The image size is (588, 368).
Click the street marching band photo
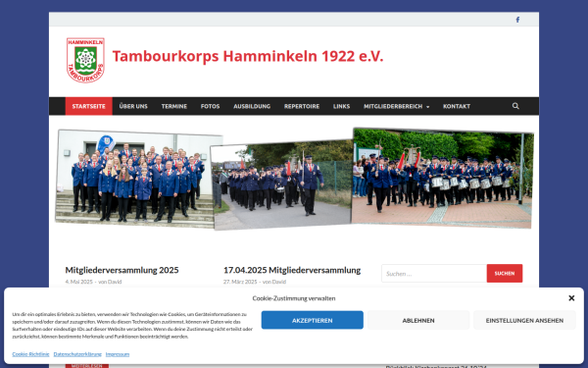[282, 184]
